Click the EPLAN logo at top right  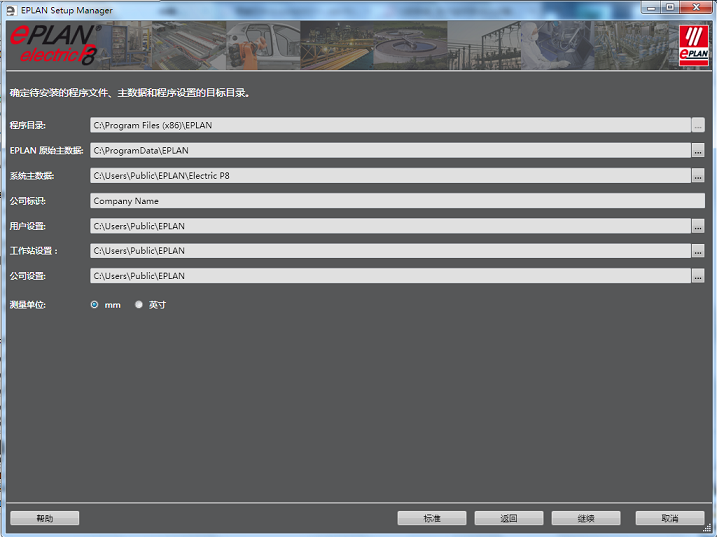693,45
